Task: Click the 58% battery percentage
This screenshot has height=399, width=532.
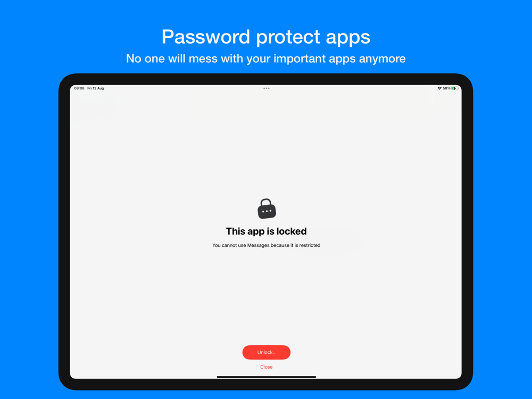Action: (446, 88)
